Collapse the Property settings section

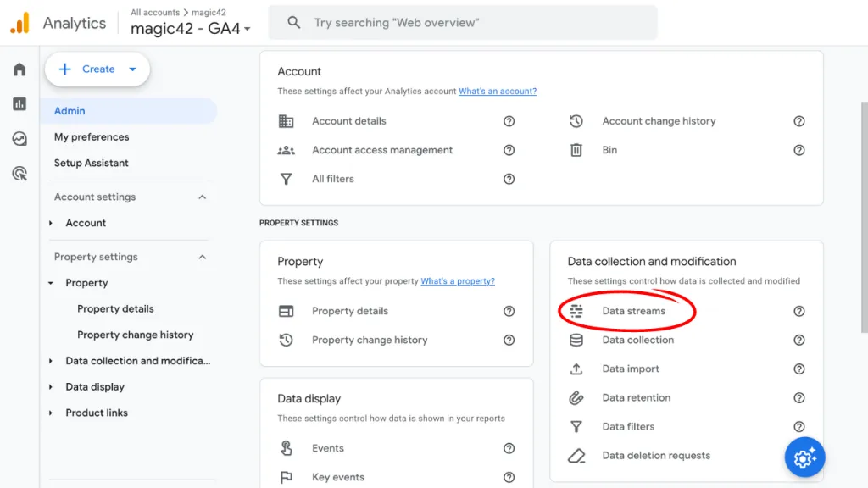point(202,257)
